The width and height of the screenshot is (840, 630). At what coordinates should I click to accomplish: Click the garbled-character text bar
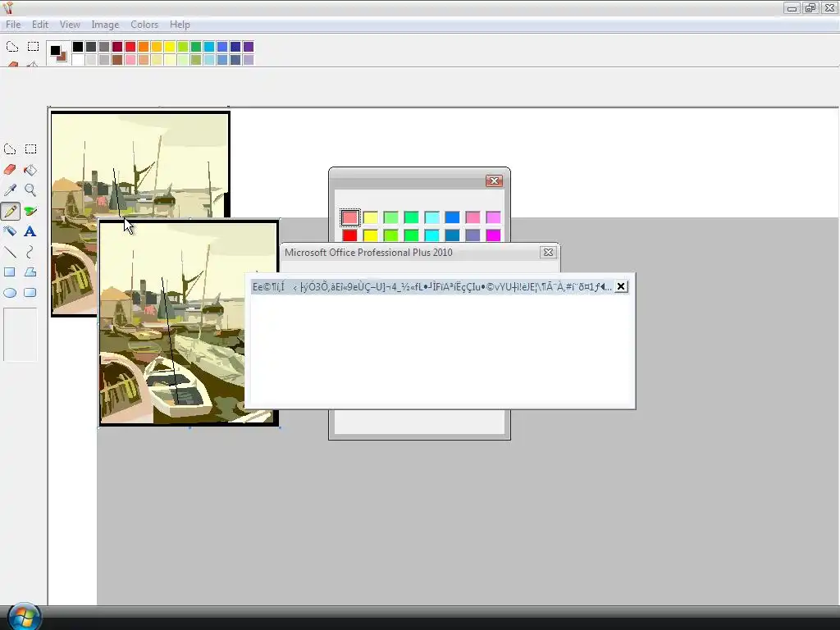[431, 287]
